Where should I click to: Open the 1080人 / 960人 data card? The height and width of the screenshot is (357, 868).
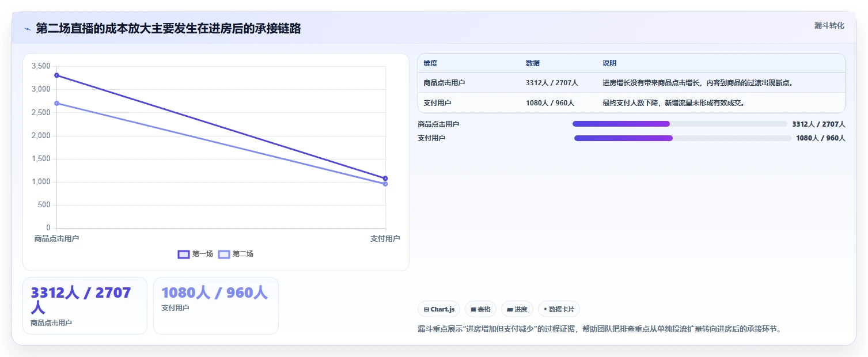click(x=216, y=306)
